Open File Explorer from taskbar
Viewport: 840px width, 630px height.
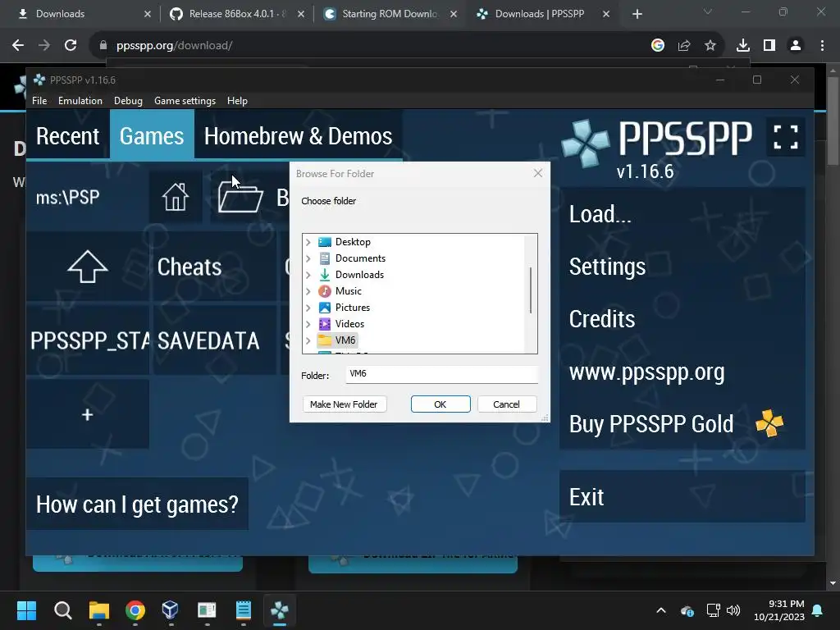click(99, 610)
